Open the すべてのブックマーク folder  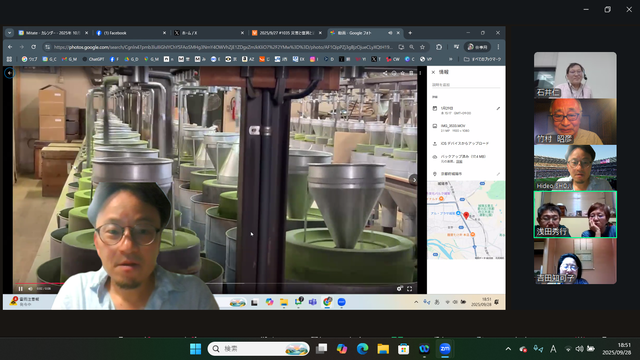(482, 59)
